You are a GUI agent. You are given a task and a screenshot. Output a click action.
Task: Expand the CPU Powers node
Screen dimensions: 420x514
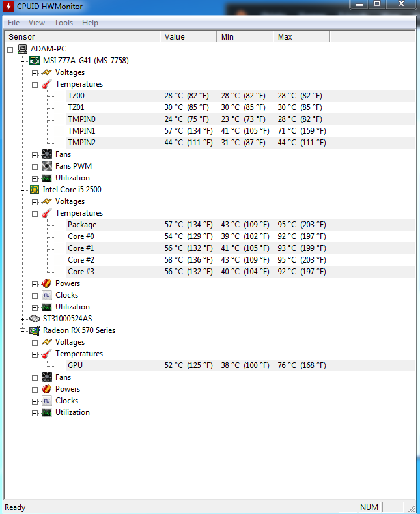35,284
